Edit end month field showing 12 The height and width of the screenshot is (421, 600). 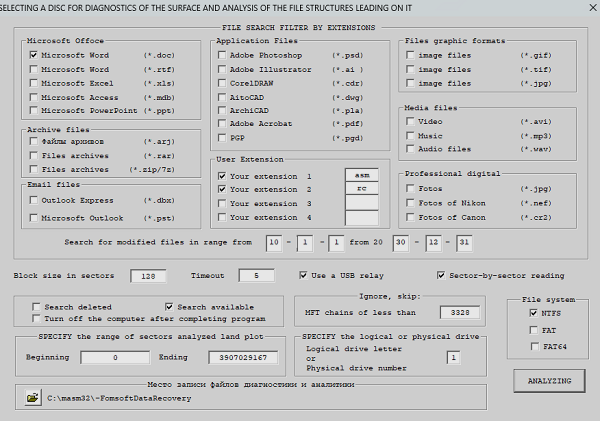[434, 242]
